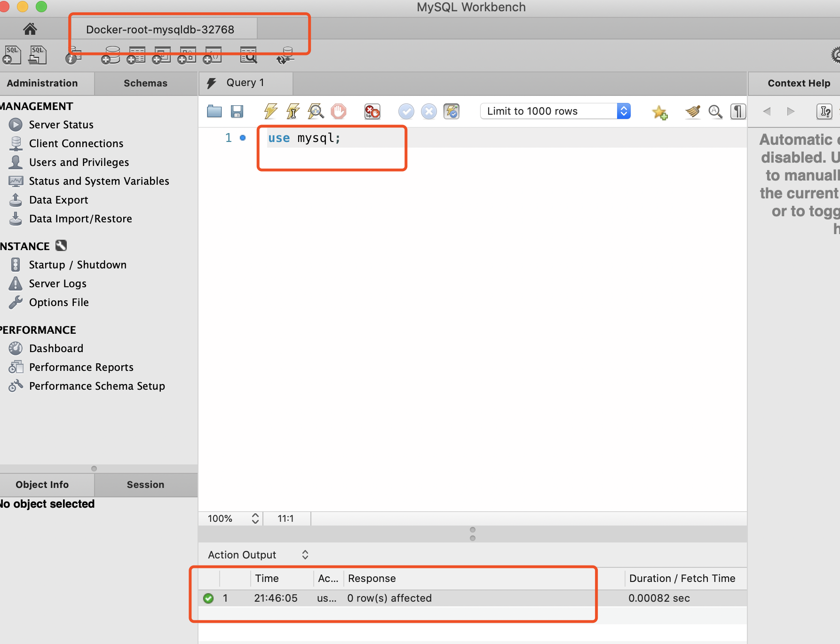This screenshot has height=644, width=840.
Task: Stop query execution red hand icon
Action: coord(339,111)
